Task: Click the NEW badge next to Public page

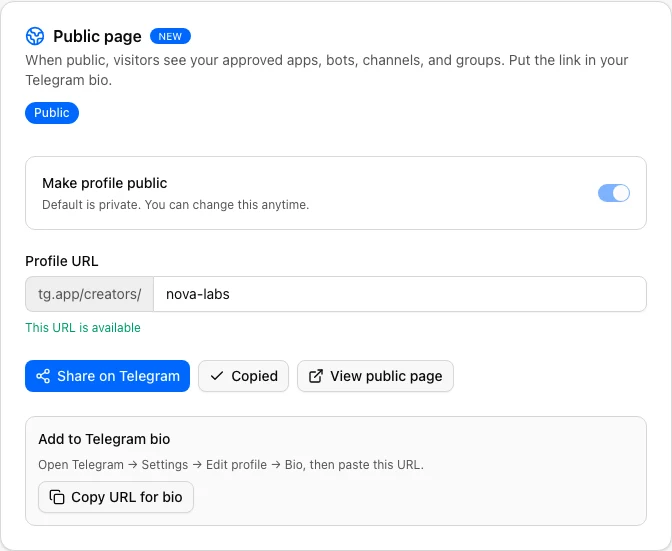Action: 170,36
